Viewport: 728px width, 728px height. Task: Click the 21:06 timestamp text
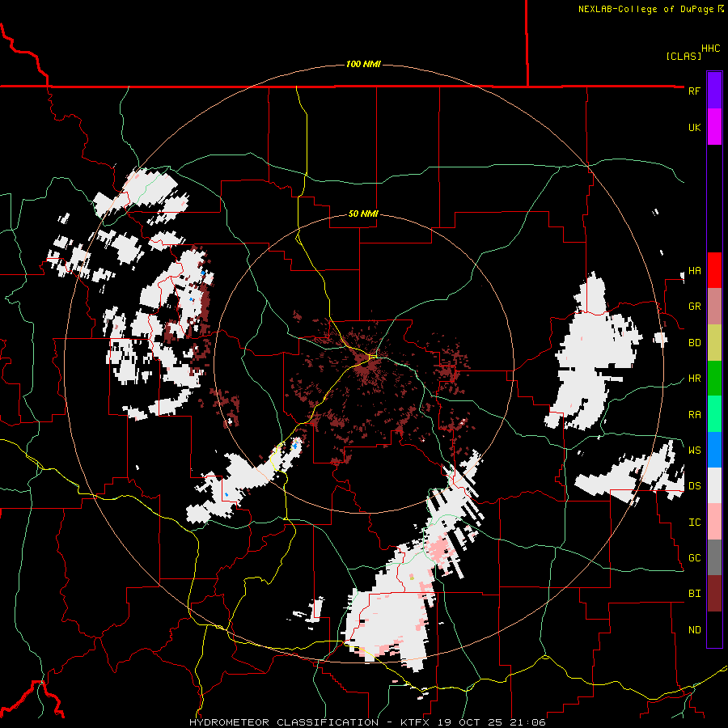pos(529,722)
